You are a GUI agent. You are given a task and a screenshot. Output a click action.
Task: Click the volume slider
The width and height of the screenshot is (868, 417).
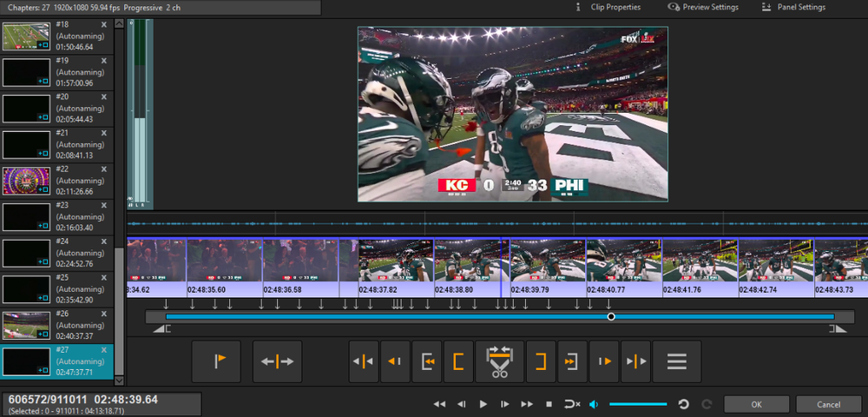pos(638,404)
